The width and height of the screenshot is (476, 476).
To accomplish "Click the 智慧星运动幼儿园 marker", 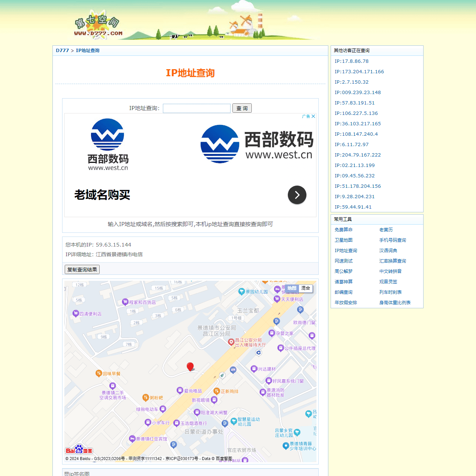I will click(x=234, y=421).
